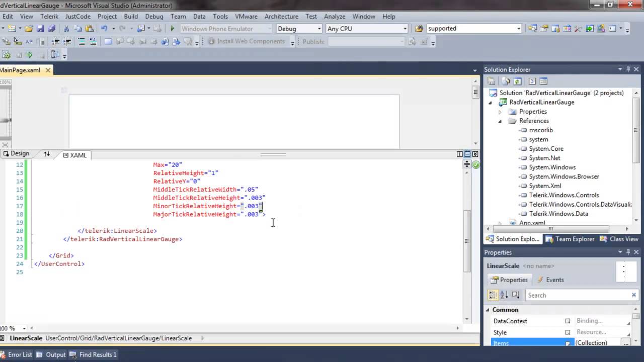Collapse the RadVerticalLinearGauge project node
Screen dimensions: 644x362
pos(491,103)
